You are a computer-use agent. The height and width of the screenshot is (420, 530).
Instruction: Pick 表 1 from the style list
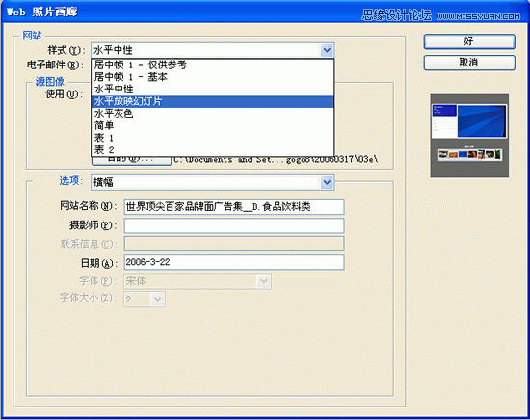click(212, 138)
